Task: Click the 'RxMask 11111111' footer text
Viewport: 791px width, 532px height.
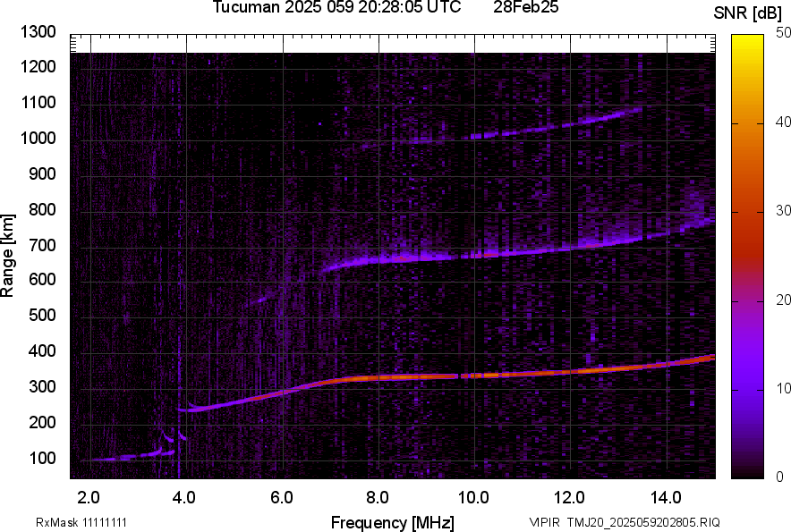Action: (x=81, y=522)
